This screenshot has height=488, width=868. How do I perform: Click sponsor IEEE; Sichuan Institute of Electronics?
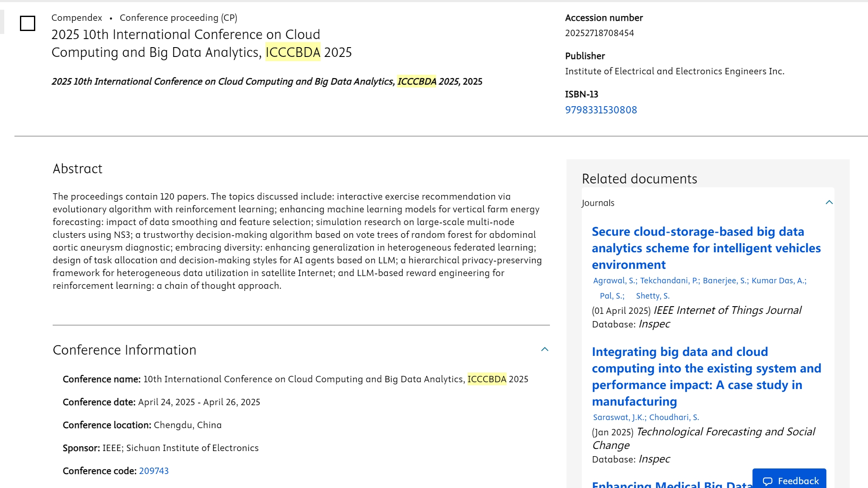(x=180, y=448)
